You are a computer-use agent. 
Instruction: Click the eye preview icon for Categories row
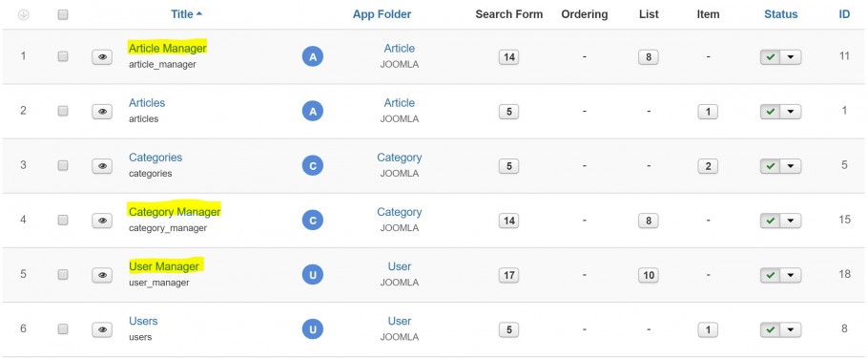[102, 165]
